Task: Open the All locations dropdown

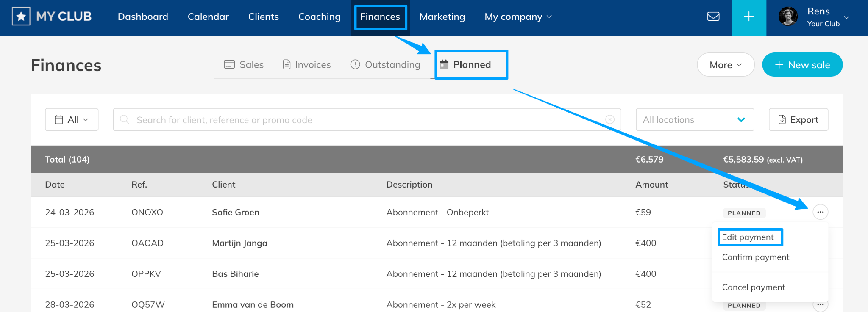Action: (694, 120)
